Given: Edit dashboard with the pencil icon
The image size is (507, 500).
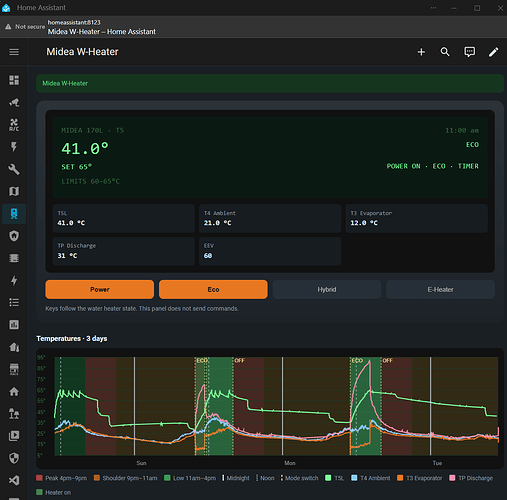Looking at the screenshot, I should [x=494, y=52].
